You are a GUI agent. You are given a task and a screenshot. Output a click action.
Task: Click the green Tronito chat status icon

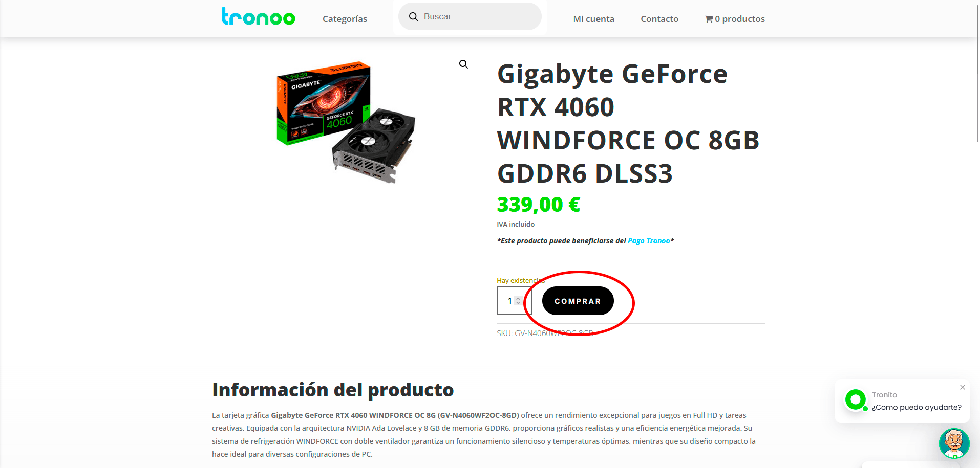(856, 400)
